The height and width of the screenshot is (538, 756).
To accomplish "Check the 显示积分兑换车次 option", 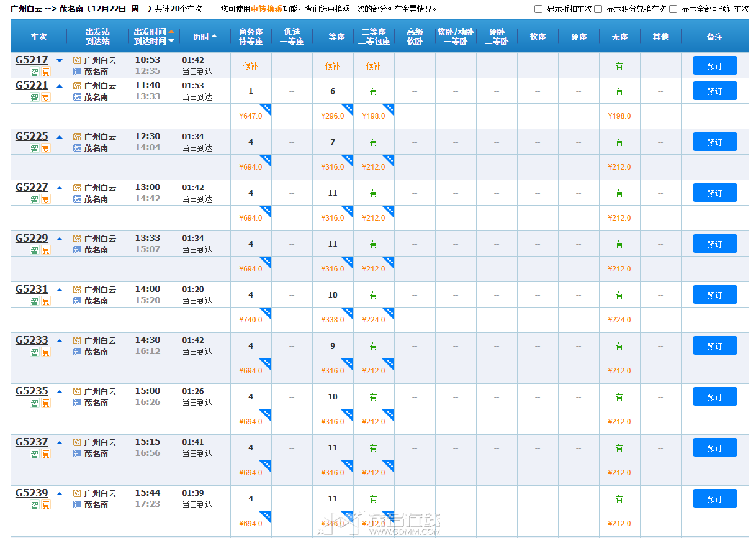I will [x=598, y=9].
